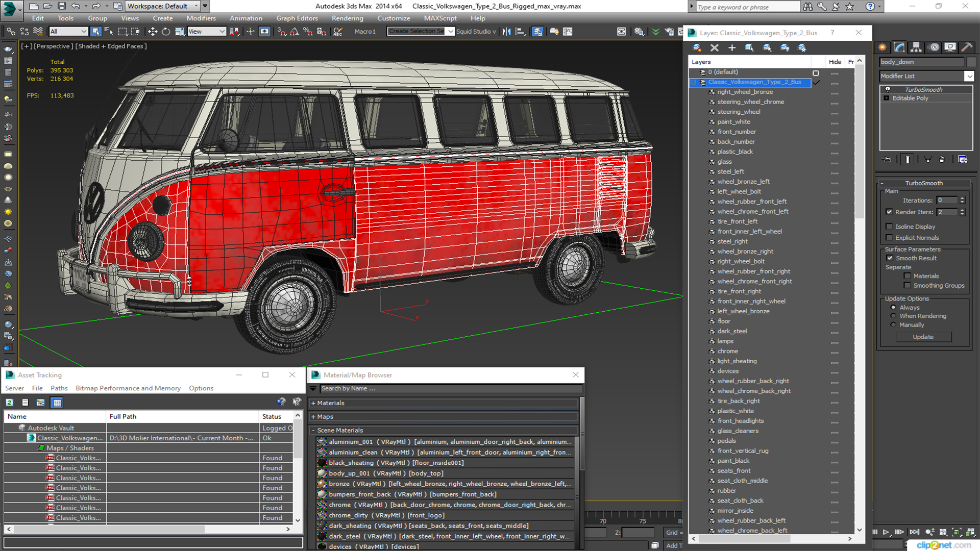The width and height of the screenshot is (980, 551).
Task: Click the object color swatch beside body_down
Action: (x=971, y=62)
